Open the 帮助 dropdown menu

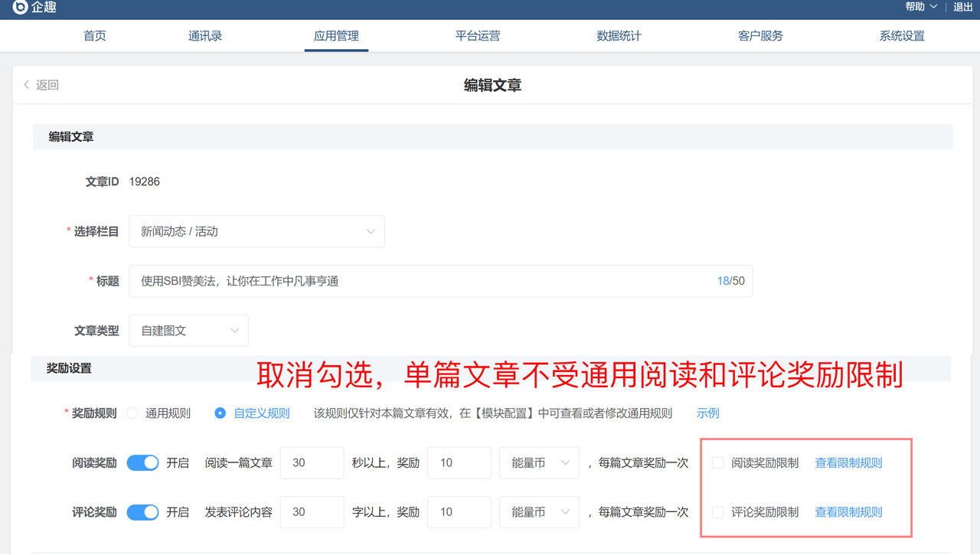[920, 7]
